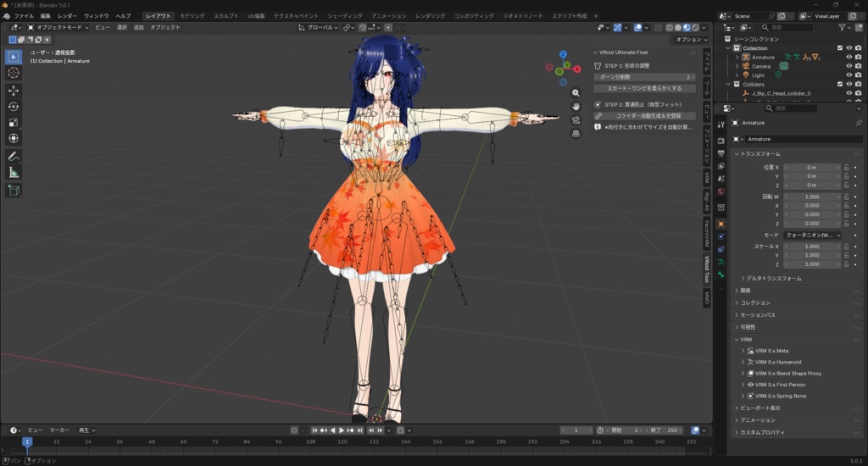Click the X axis on navigation gizmo

tap(576, 69)
